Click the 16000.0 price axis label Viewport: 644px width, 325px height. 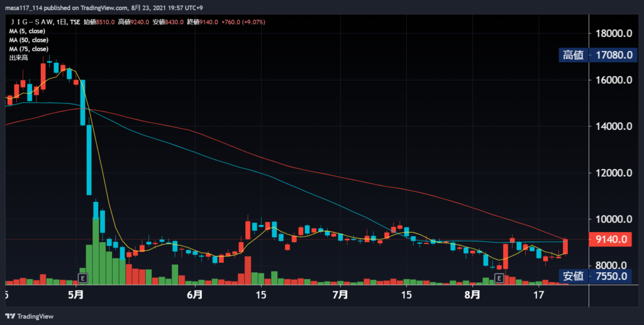[614, 80]
